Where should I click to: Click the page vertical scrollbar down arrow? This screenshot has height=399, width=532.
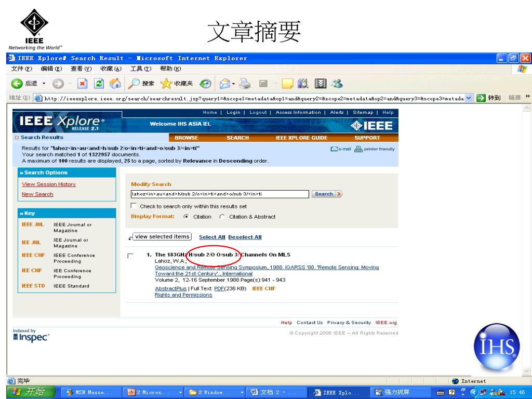(x=527, y=370)
